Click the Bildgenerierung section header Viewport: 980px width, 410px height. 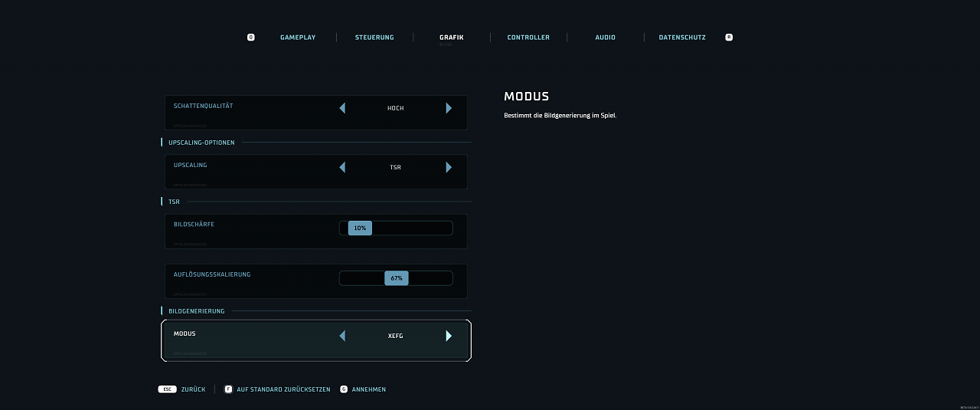197,311
